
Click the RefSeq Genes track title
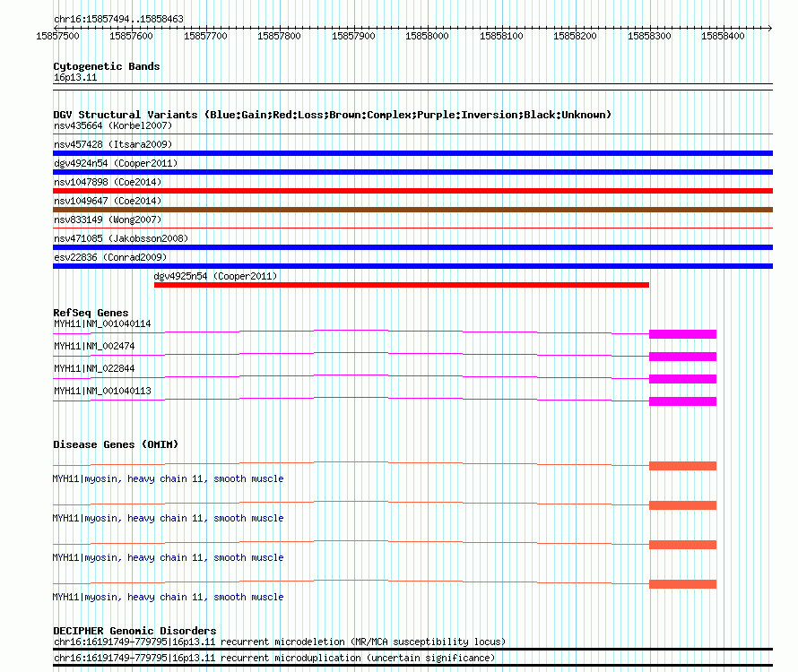[91, 313]
